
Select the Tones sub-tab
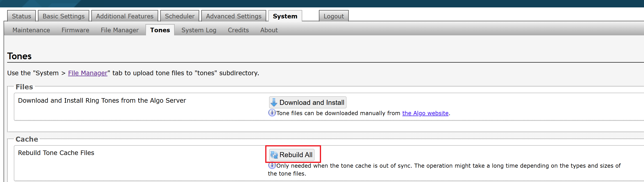pyautogui.click(x=160, y=30)
